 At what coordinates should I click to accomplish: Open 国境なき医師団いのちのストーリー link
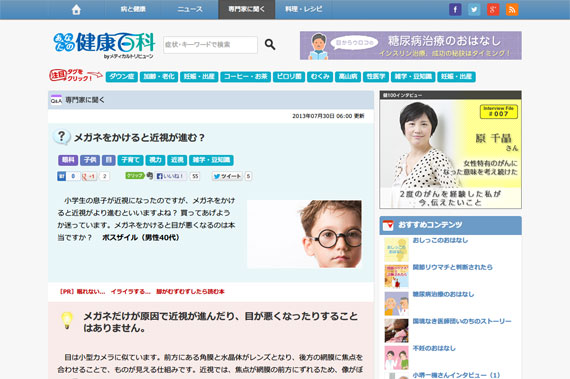click(462, 321)
